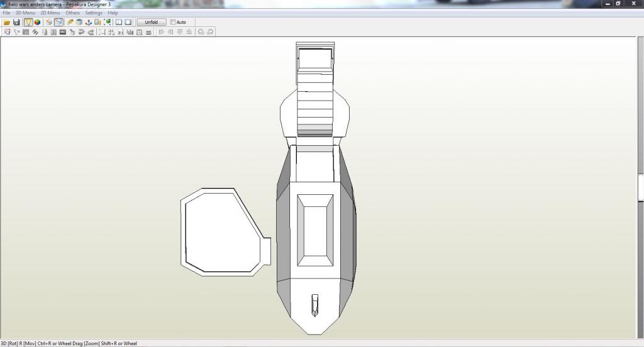Click the stacked gray shapes icon in second row

[x=130, y=32]
